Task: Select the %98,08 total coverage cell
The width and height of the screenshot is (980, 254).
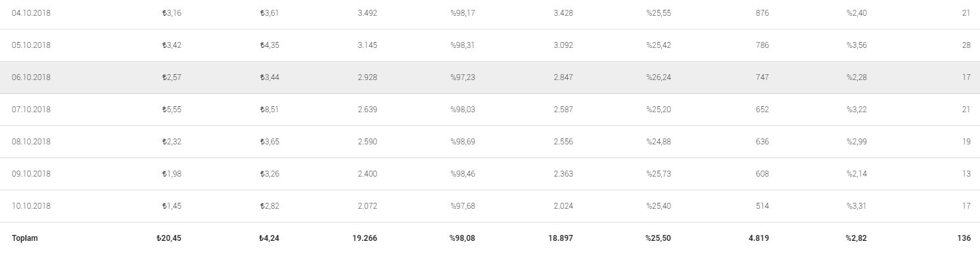Action: point(462,238)
